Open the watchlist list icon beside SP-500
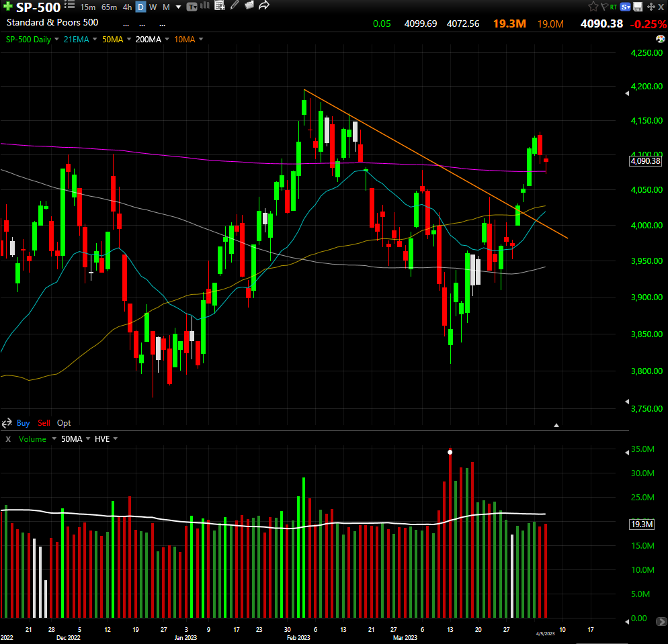The height and width of the screenshot is (644, 668). (70, 5)
